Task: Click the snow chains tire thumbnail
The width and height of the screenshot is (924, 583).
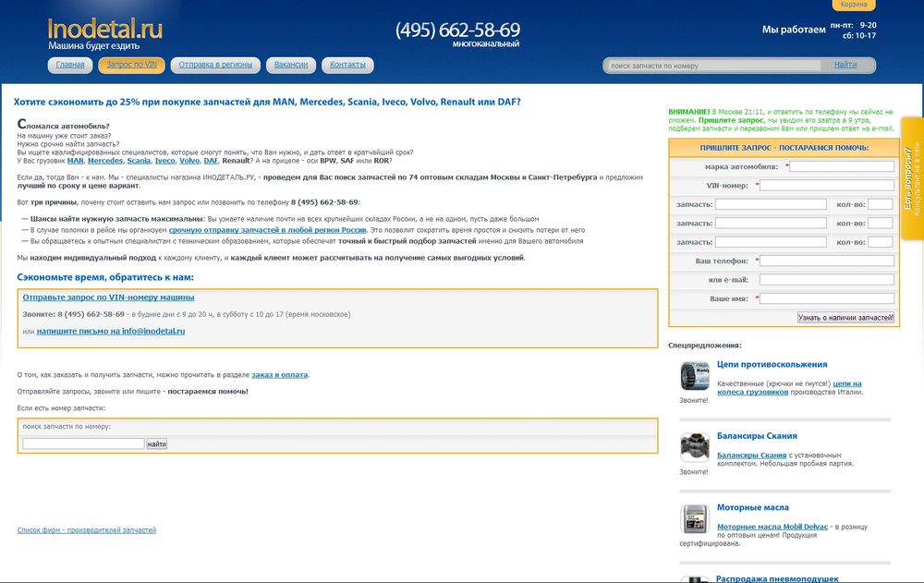Action: pos(695,376)
